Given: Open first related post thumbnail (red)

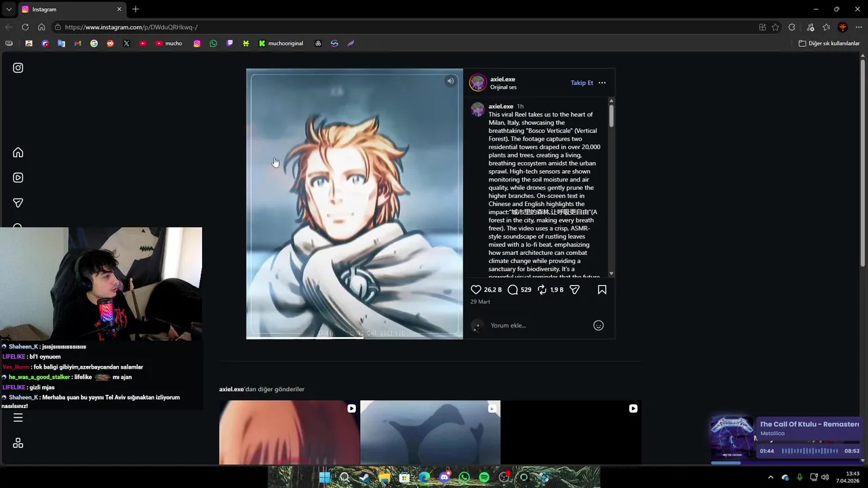Looking at the screenshot, I should 289,432.
